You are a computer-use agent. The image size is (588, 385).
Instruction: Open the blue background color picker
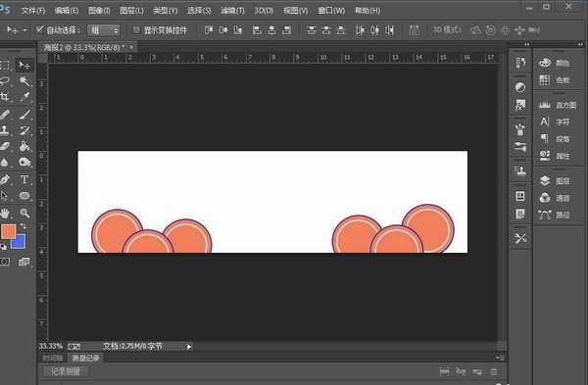(20, 243)
